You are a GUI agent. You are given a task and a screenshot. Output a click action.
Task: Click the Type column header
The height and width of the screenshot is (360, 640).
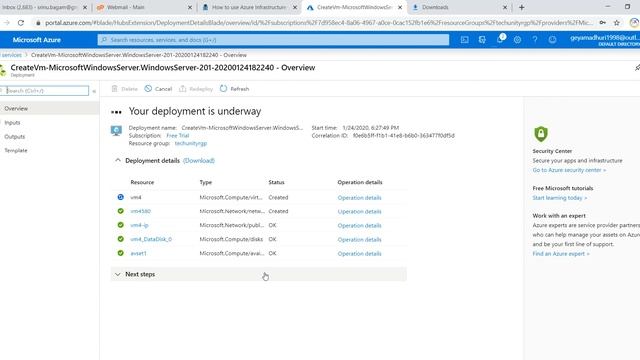(x=206, y=182)
